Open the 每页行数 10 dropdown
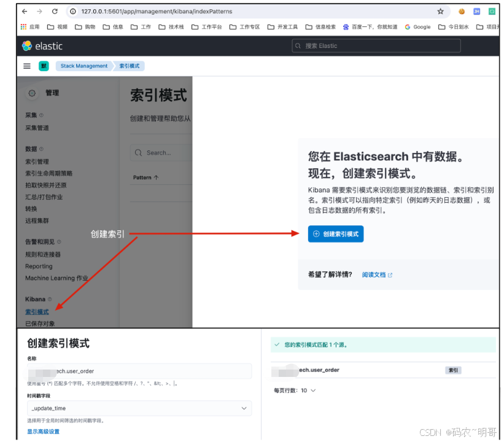The image size is (504, 442). [x=295, y=390]
